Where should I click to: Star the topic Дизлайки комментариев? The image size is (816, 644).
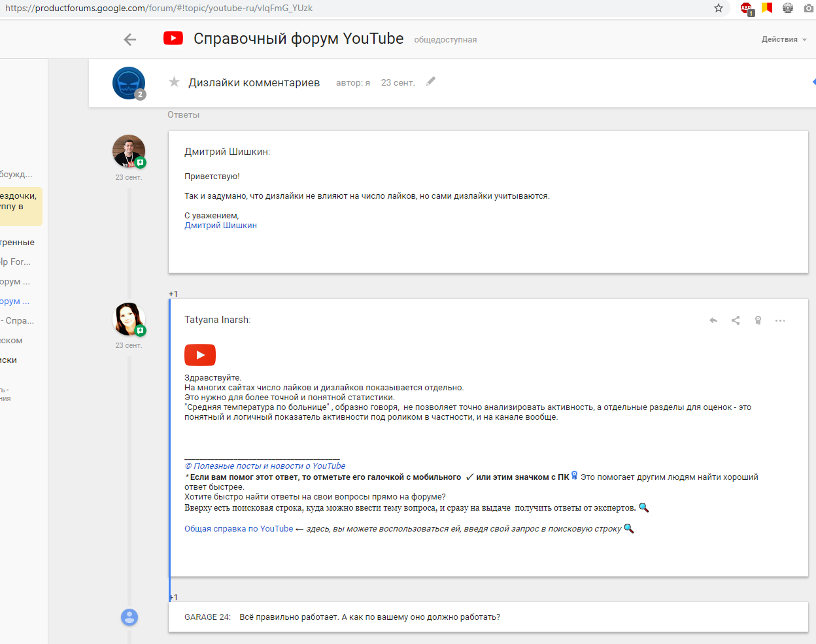174,82
